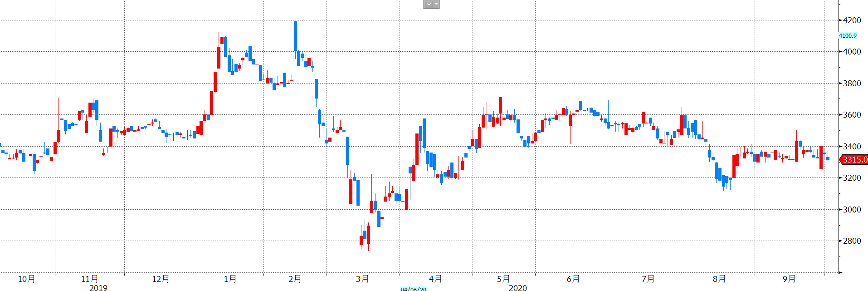Screen dimensions: 868x291
Task: Click the 2019 year label
Action: (x=98, y=287)
